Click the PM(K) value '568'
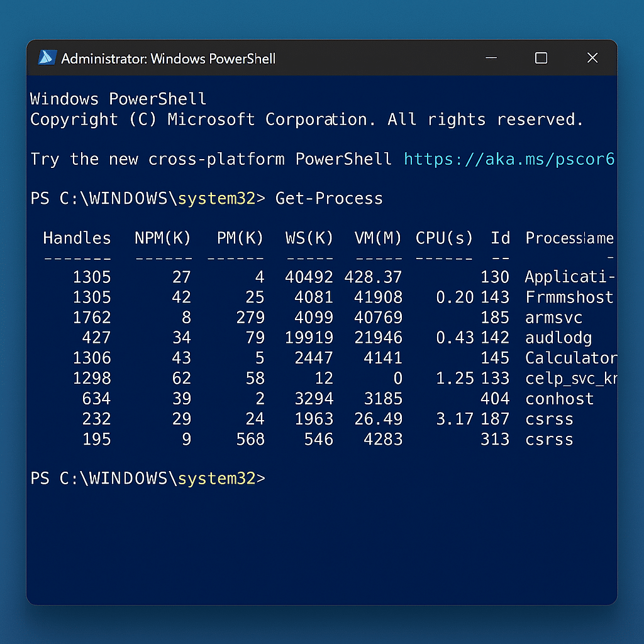 (x=250, y=439)
